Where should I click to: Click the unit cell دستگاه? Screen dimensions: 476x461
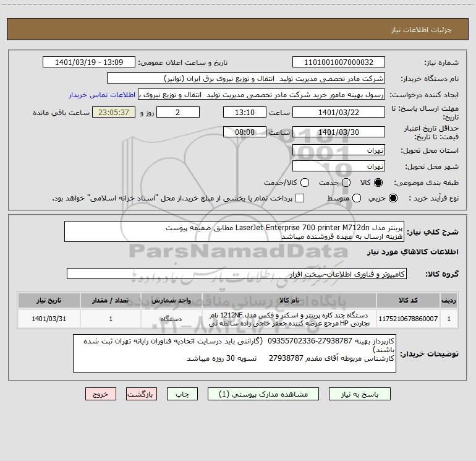tap(171, 319)
